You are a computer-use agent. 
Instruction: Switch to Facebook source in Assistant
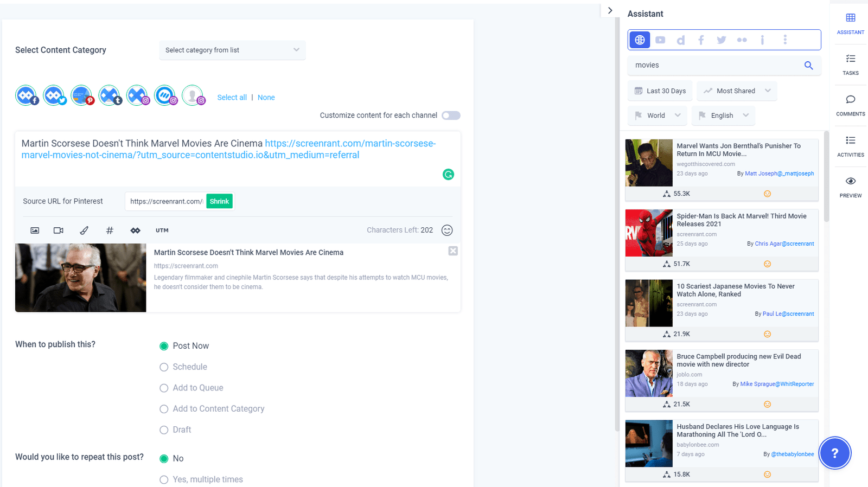(x=701, y=40)
